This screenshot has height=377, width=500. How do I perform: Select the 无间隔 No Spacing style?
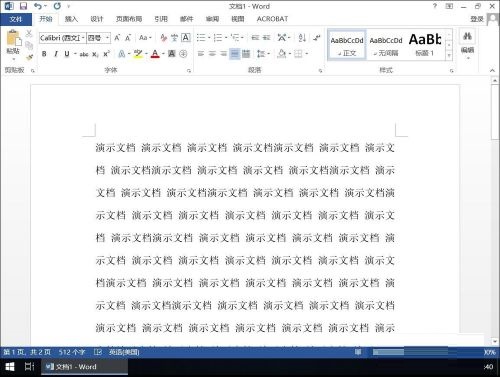[386, 45]
